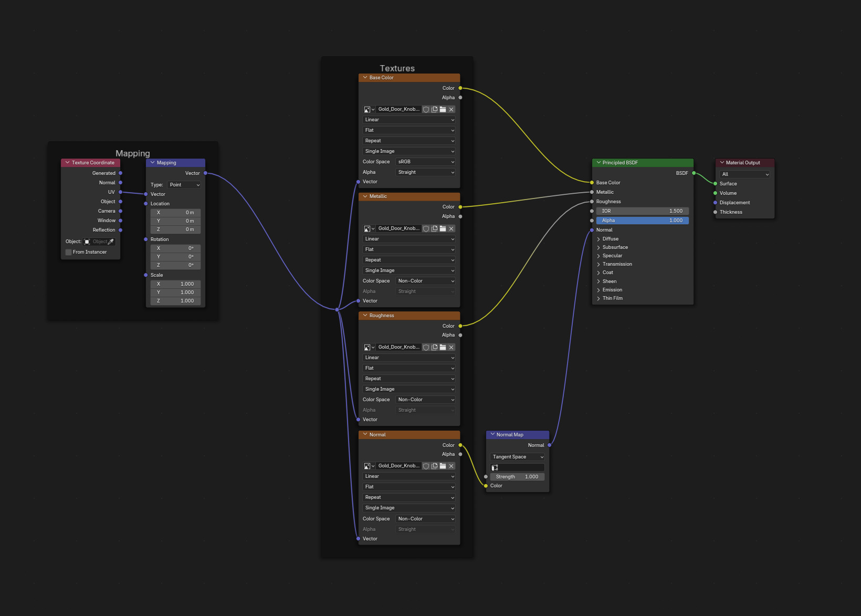This screenshot has width=861, height=616.
Task: Open sRGB Color Space dropdown in Base Color
Action: (x=426, y=162)
